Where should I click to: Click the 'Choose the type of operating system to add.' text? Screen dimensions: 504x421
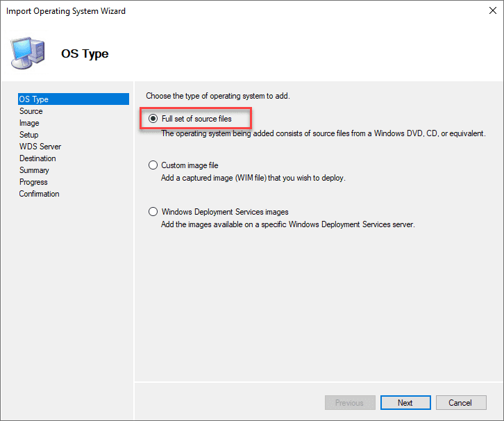218,96
